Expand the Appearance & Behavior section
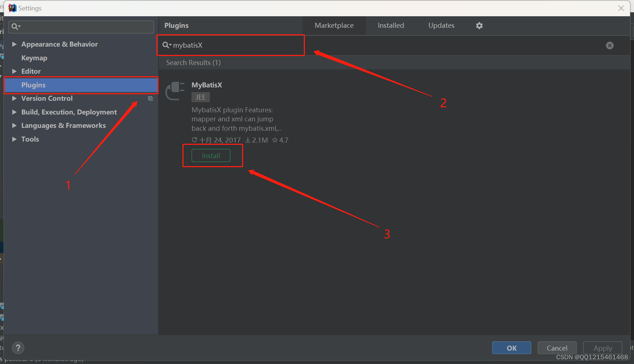This screenshot has height=364, width=634. tap(14, 44)
